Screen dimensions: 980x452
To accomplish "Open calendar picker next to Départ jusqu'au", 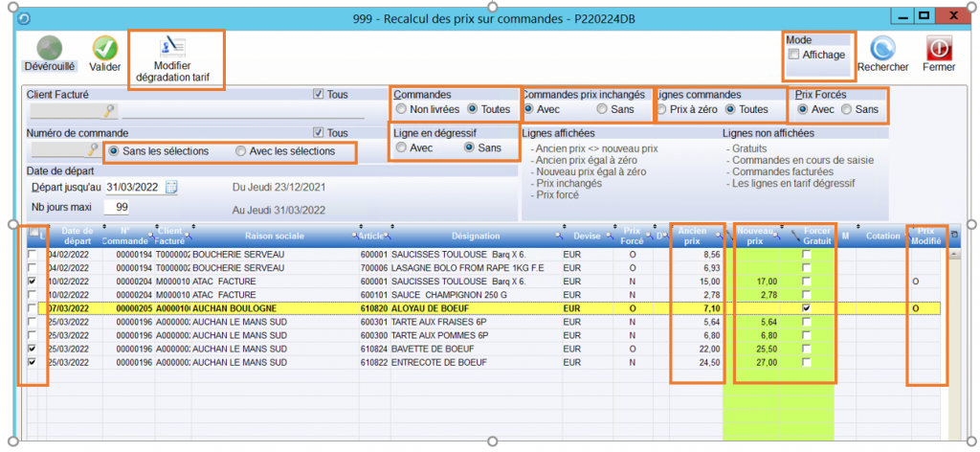I will [x=172, y=187].
